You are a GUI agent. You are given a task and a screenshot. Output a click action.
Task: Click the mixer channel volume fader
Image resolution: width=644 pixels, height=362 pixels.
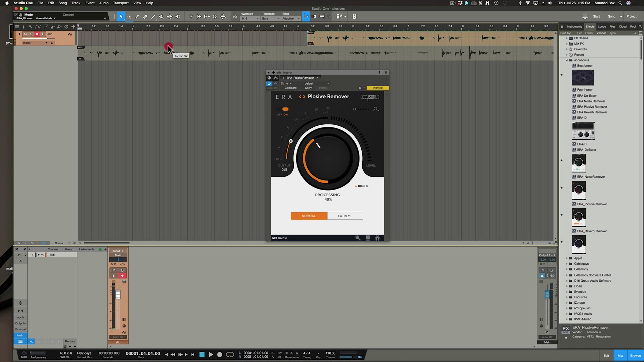point(118,294)
